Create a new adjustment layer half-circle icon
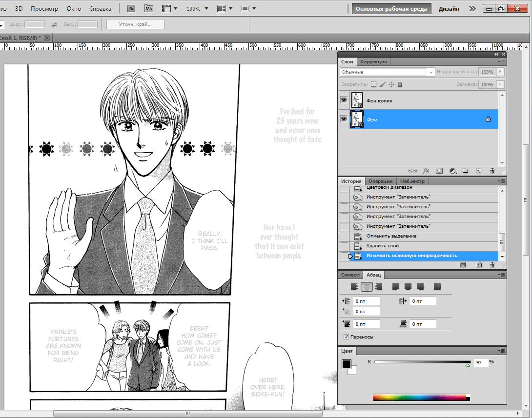Viewport: 532px width, 418px height. (x=453, y=171)
